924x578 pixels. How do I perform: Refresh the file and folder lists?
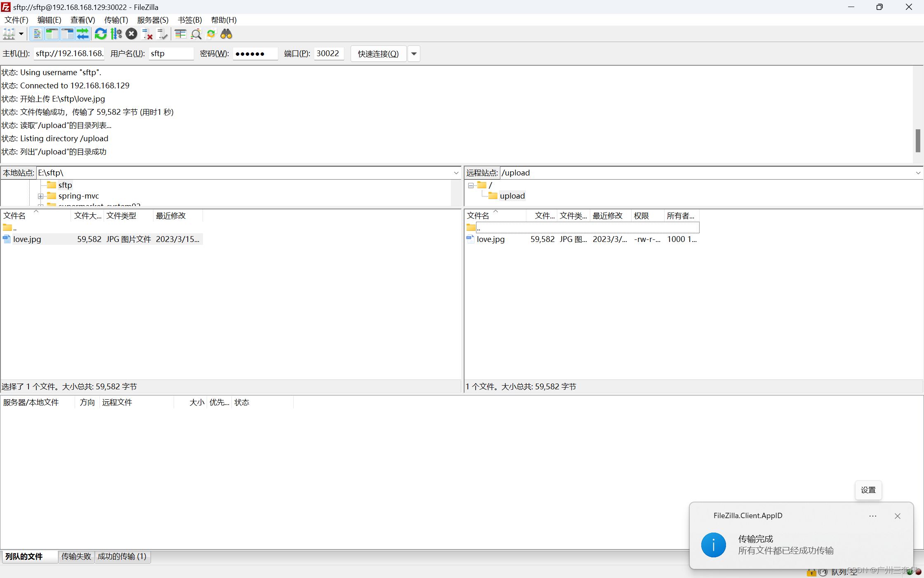pos(101,34)
